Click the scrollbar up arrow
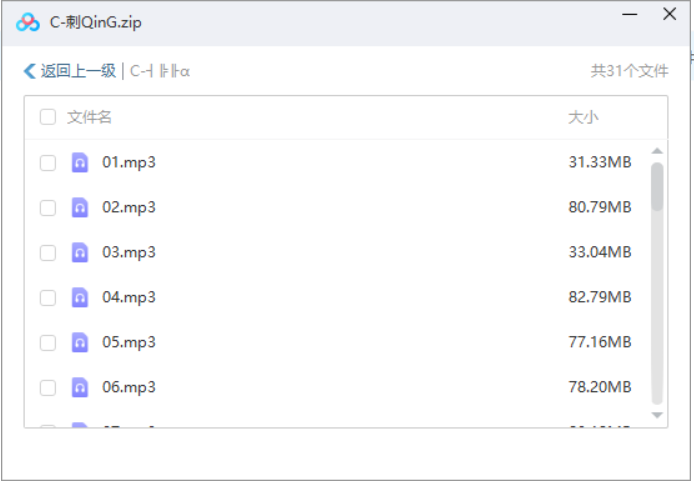The width and height of the screenshot is (694, 484). tap(657, 152)
